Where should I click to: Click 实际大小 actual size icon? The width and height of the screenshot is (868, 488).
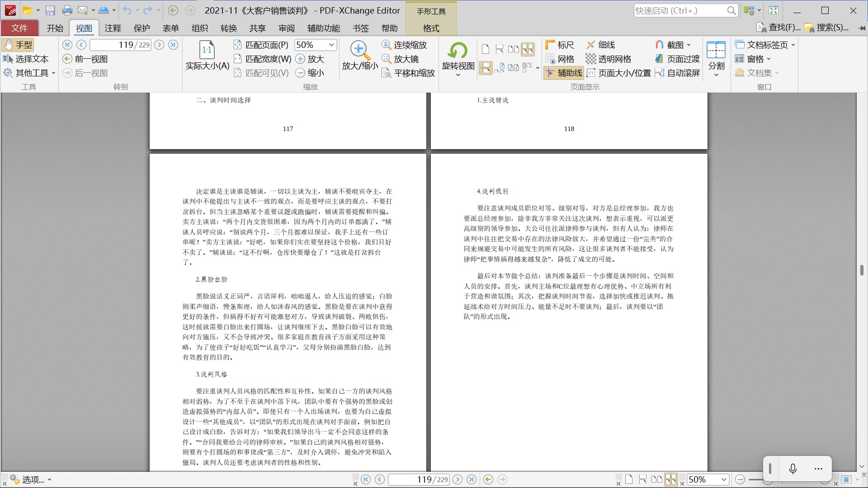(207, 51)
